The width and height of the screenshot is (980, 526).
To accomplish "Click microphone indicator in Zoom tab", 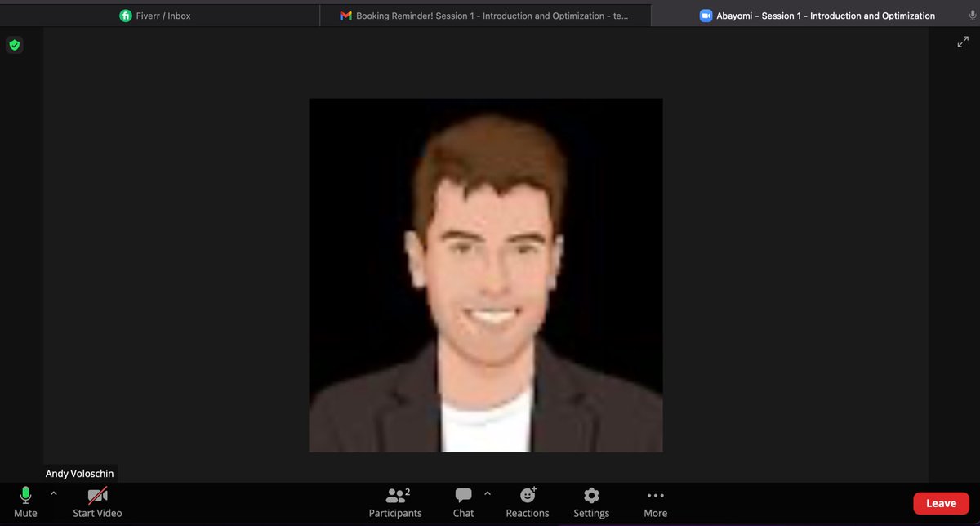I will (972, 16).
